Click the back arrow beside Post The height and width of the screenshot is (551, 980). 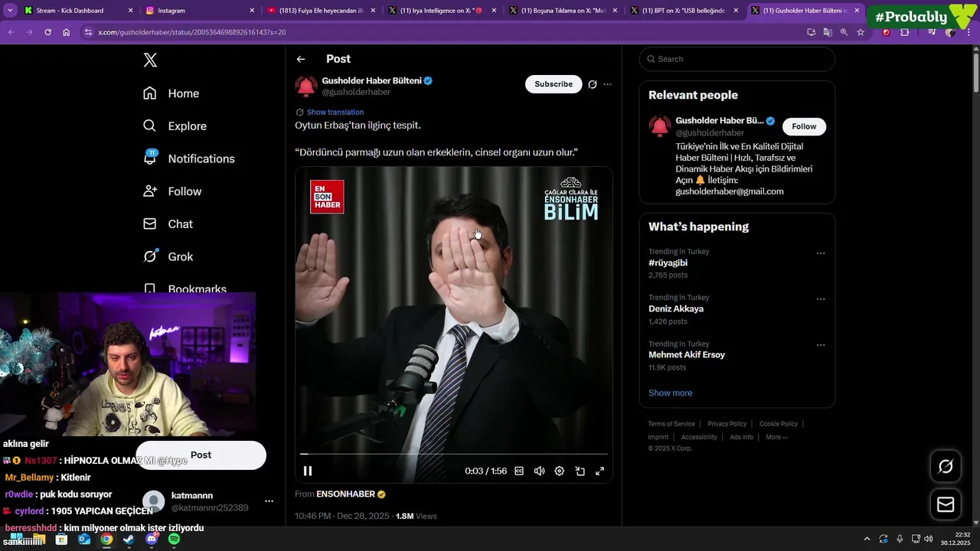[301, 59]
